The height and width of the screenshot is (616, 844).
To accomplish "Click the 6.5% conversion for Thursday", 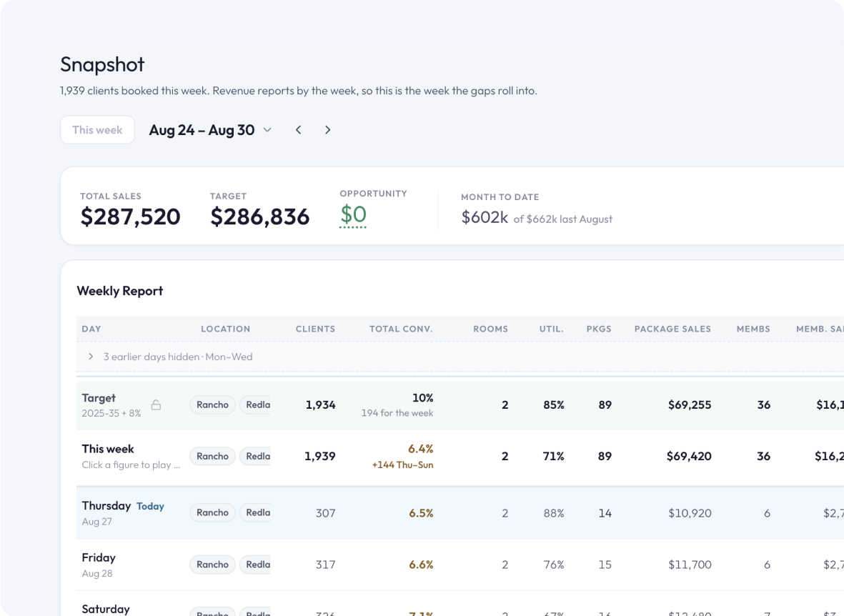I will tap(421, 513).
